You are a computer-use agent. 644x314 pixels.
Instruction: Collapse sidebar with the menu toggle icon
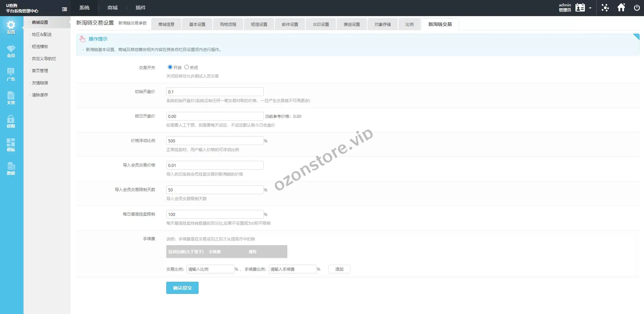pos(65,9)
